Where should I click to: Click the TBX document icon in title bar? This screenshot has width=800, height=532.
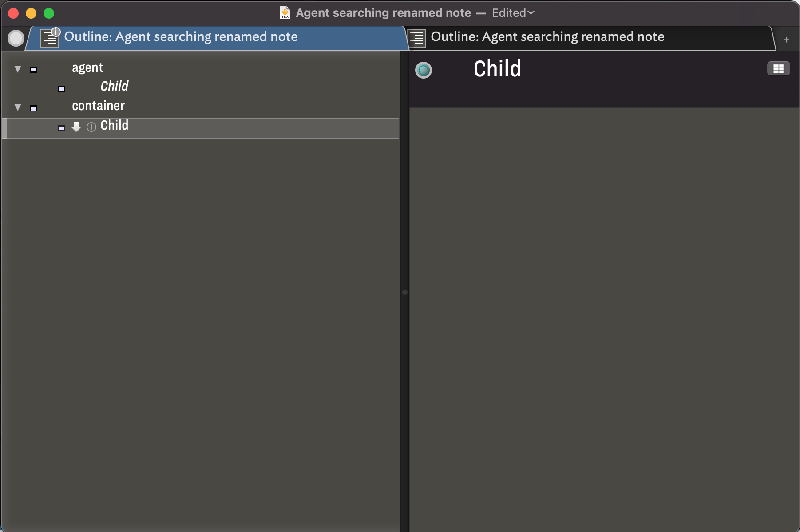click(x=285, y=12)
